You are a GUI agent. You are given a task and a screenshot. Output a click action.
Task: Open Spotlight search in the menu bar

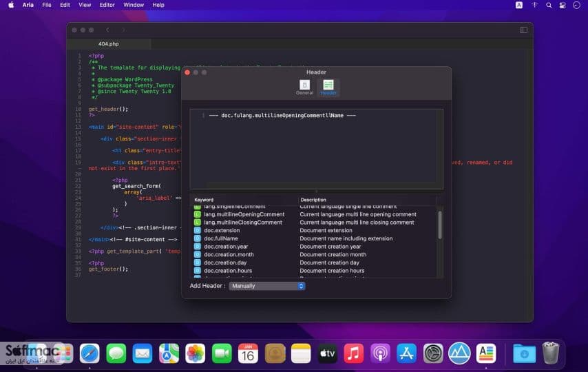coord(549,5)
